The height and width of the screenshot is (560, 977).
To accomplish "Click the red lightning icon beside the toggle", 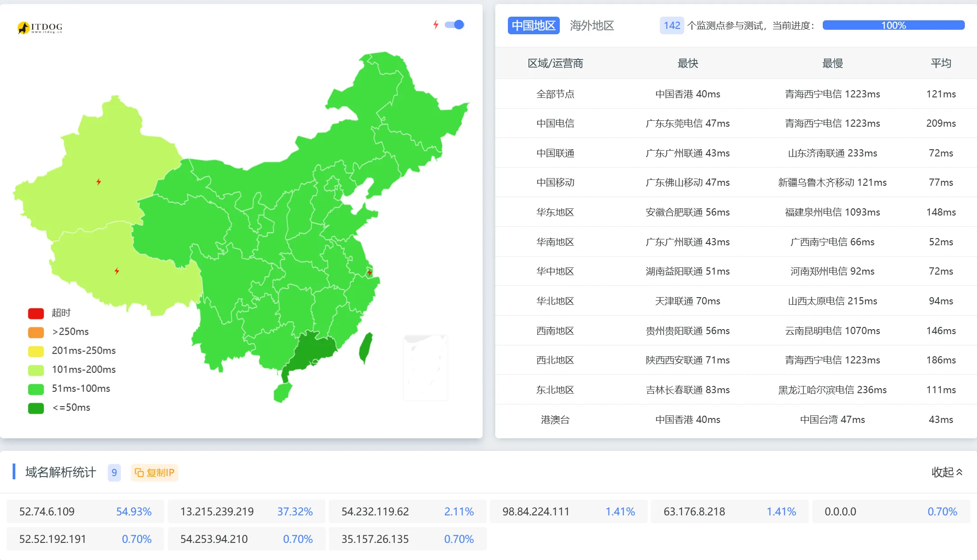I will [436, 25].
